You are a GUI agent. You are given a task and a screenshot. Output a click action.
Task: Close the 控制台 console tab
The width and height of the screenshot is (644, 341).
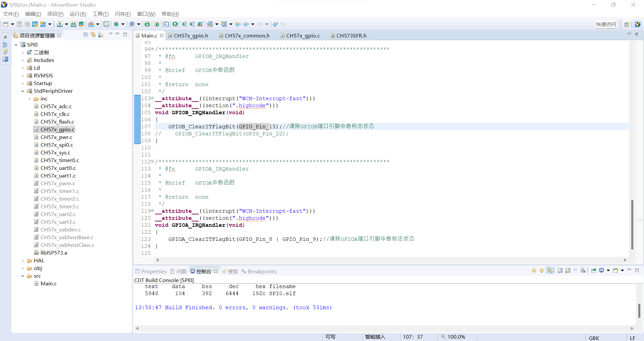point(216,271)
